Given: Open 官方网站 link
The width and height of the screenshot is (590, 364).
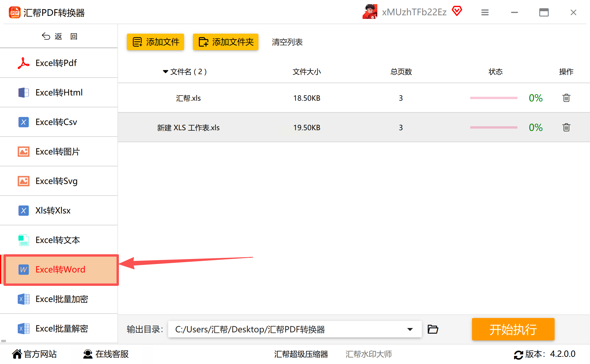Looking at the screenshot, I should pyautogui.click(x=35, y=354).
